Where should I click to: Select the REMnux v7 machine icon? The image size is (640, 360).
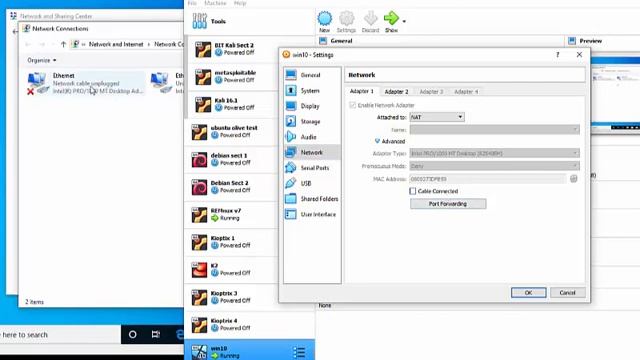tap(199, 215)
